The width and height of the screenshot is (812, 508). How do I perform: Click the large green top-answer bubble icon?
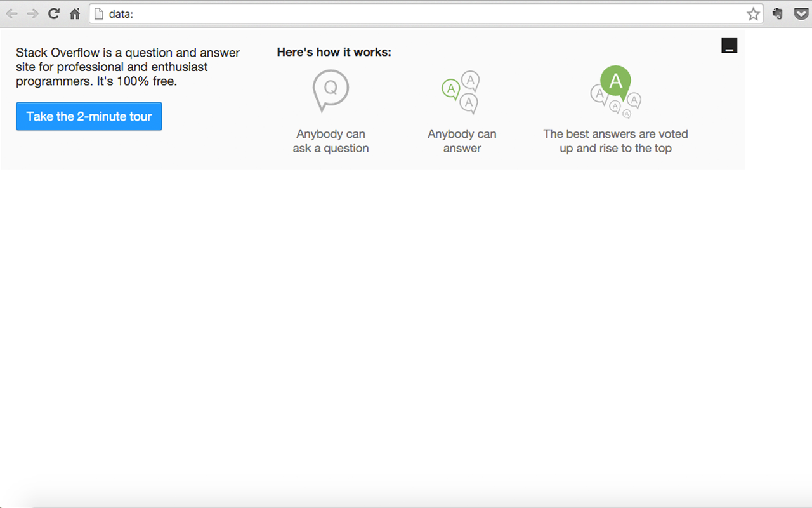pos(615,92)
